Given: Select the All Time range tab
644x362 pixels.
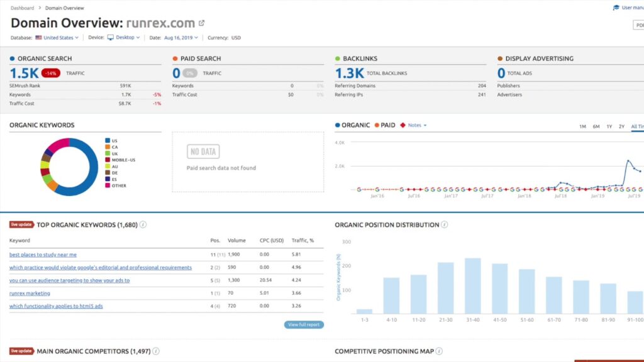Looking at the screenshot, I should (638, 126).
